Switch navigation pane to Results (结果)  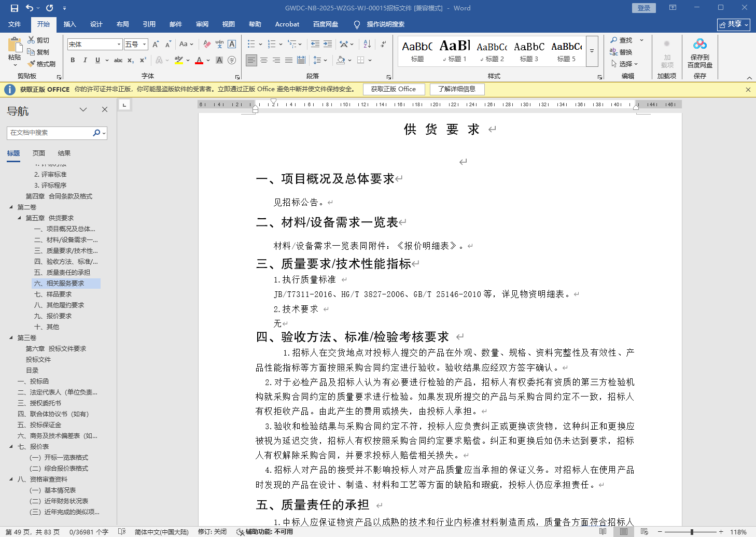64,153
